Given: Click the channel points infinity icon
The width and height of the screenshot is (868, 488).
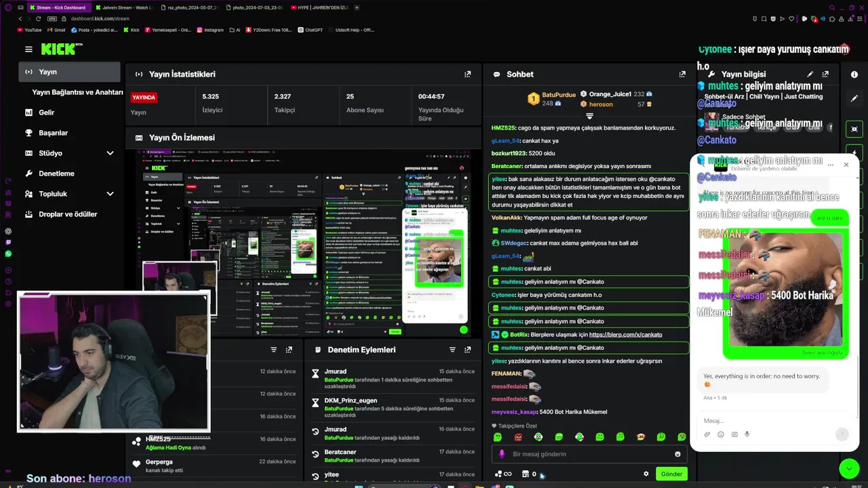Looking at the screenshot, I should click(503, 474).
